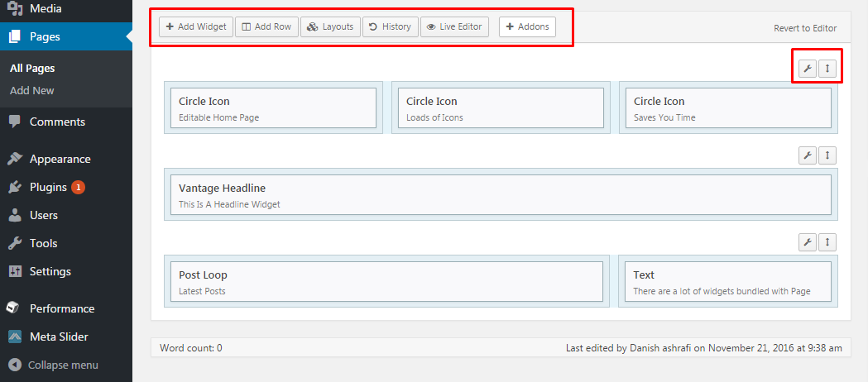Screen dimensions: 868x382
Task: Click the Addons button
Action: [x=527, y=26]
